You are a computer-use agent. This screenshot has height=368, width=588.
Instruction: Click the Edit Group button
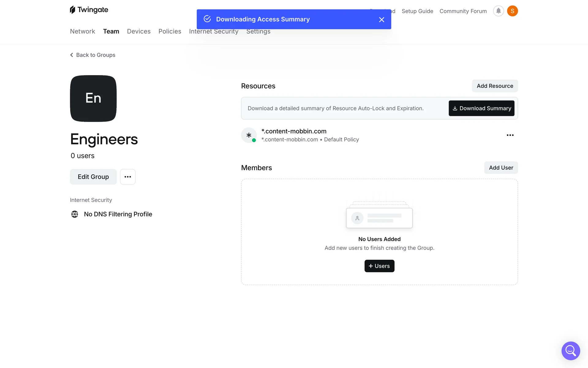(93, 177)
